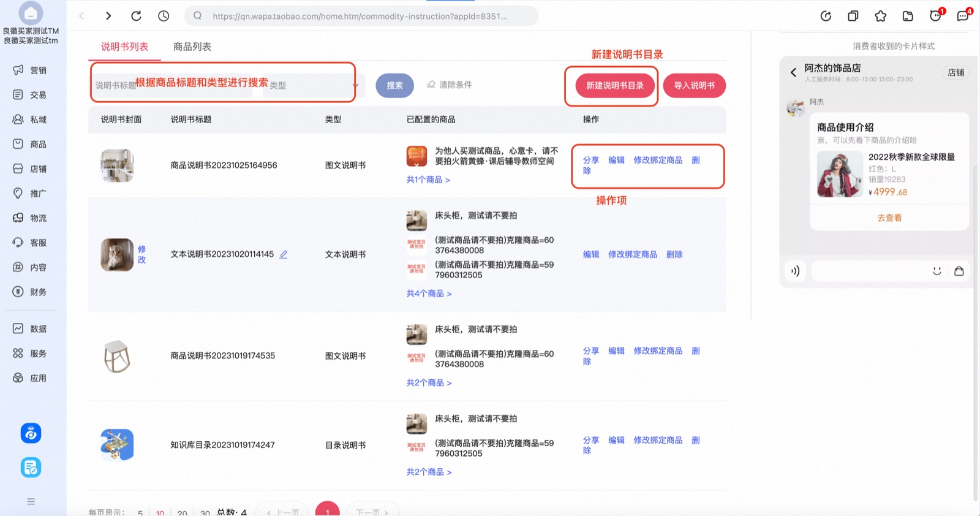Switch to the 商品列表 tab

tap(192, 47)
